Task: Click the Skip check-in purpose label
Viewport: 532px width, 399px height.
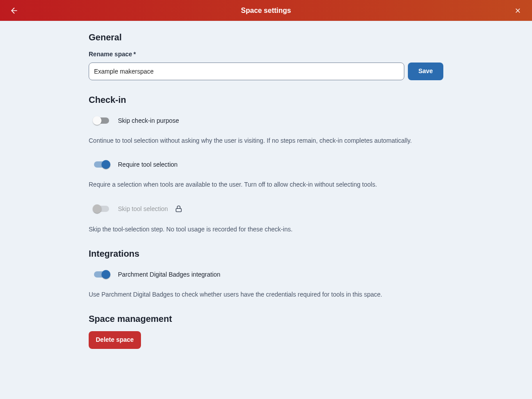Action: point(149,121)
